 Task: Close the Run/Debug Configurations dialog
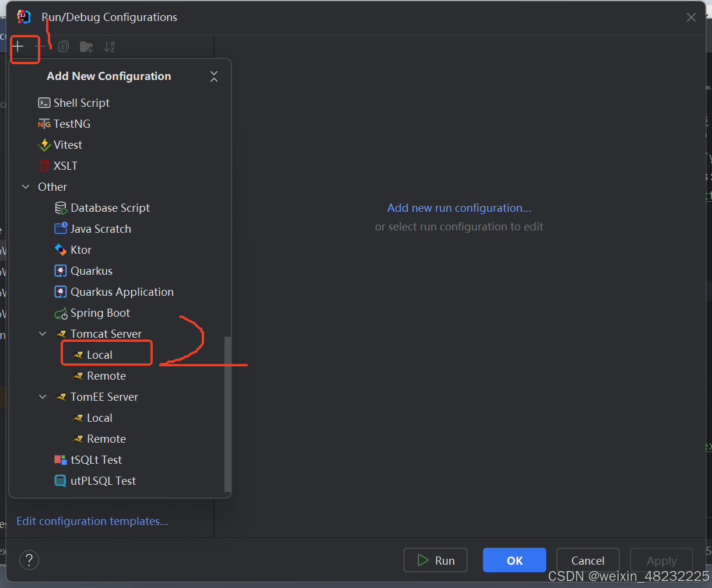coord(691,17)
